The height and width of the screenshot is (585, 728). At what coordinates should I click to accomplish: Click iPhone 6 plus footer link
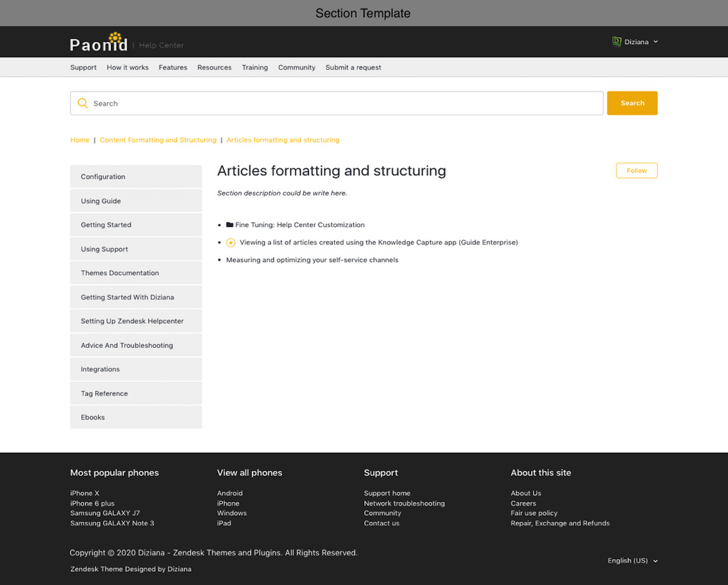[92, 503]
